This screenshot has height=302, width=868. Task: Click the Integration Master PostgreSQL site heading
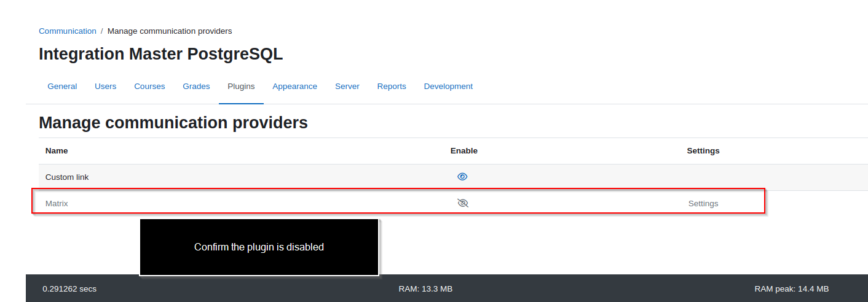tap(161, 54)
